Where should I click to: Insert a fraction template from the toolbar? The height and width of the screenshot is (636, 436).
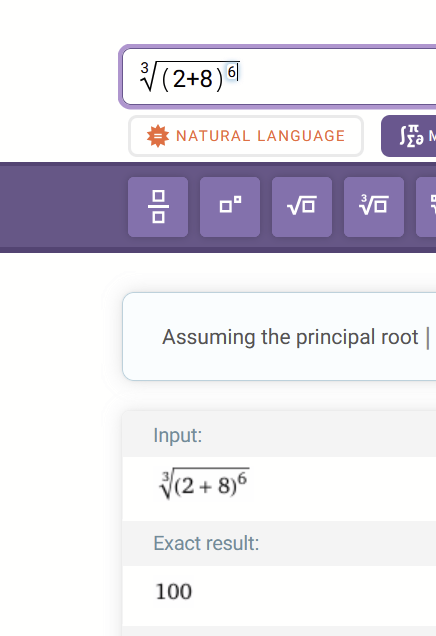click(158, 207)
